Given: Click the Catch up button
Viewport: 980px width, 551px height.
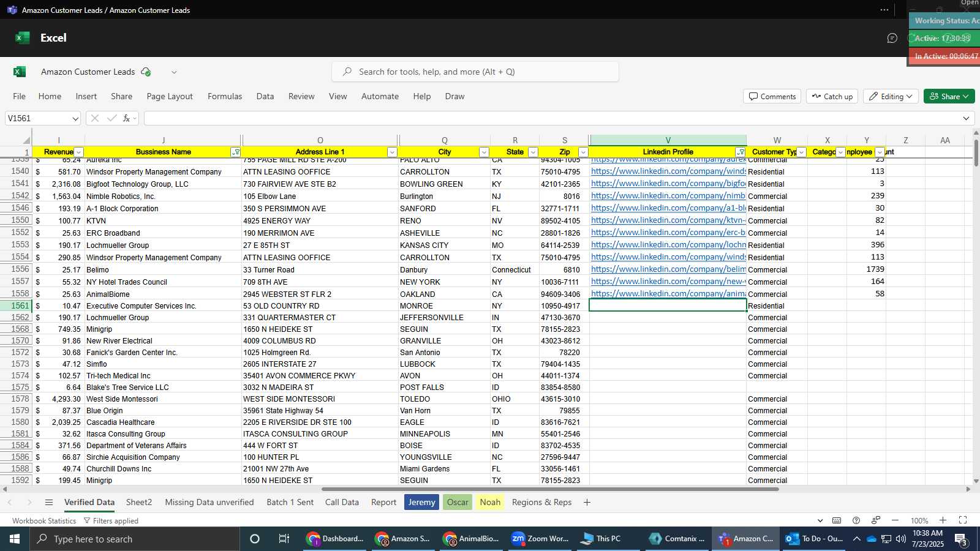Looking at the screenshot, I should point(832,97).
